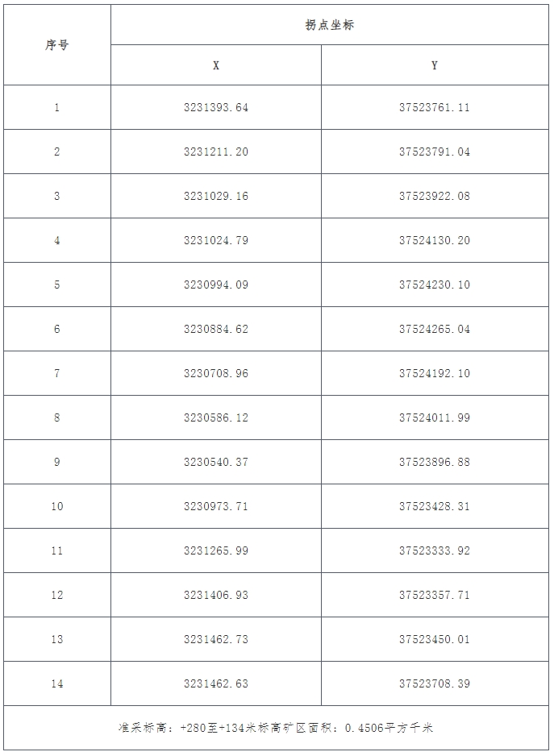Click the value 3230708.96

216,373
